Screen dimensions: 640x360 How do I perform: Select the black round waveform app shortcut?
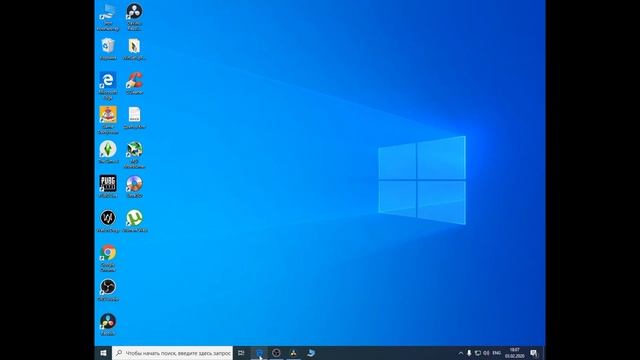pos(108,221)
